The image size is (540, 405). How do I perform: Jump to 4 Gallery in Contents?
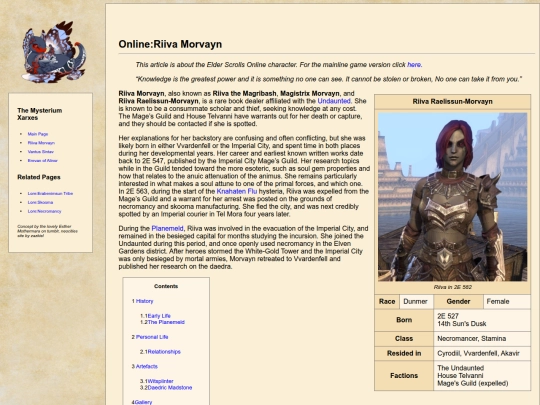tap(142, 402)
